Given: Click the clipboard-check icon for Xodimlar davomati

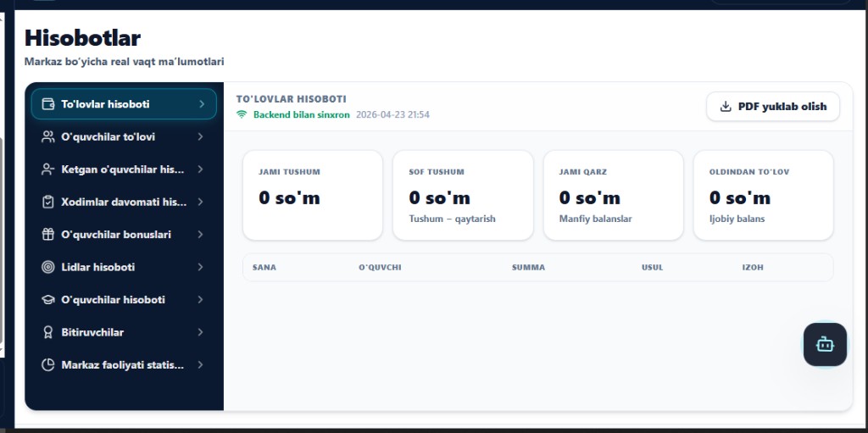Looking at the screenshot, I should [48, 203].
